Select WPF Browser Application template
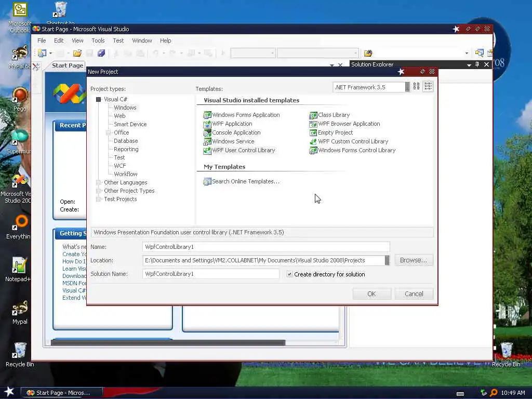This screenshot has width=532, height=399. pos(345,124)
